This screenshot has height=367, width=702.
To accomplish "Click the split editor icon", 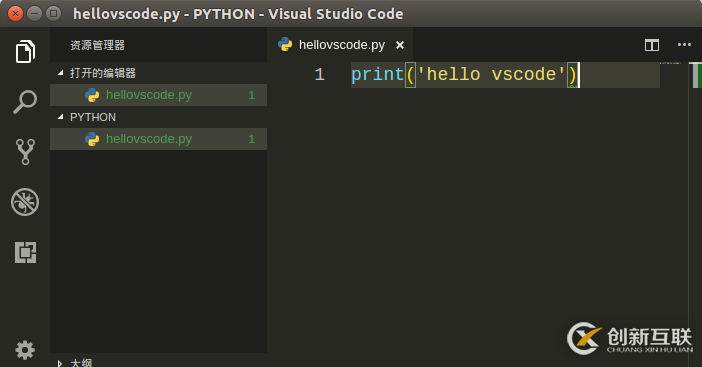I will point(652,45).
